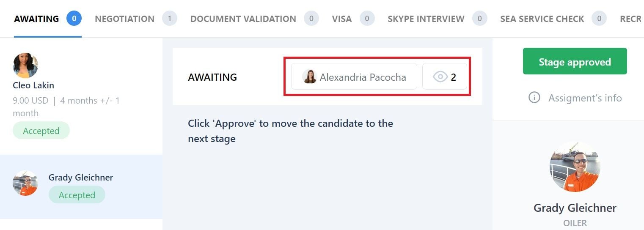Viewport: 644px width, 230px height.
Task: Click the eye watchers icon
Action: pyautogui.click(x=440, y=77)
